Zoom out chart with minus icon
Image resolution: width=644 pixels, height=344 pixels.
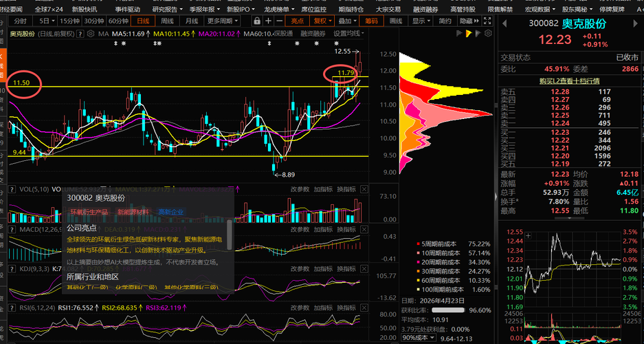280,21
